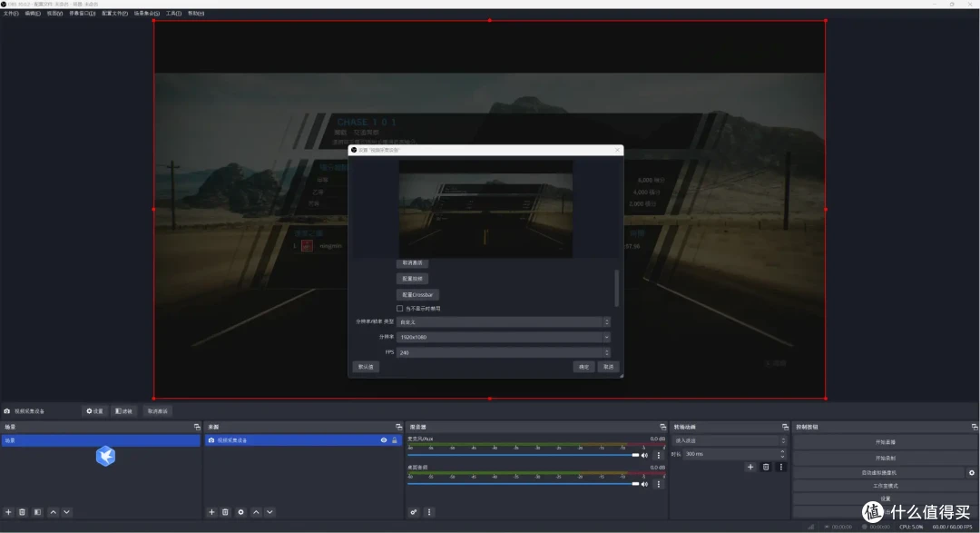Click 确定 in properties dialog
The width and height of the screenshot is (980, 533).
pos(583,367)
